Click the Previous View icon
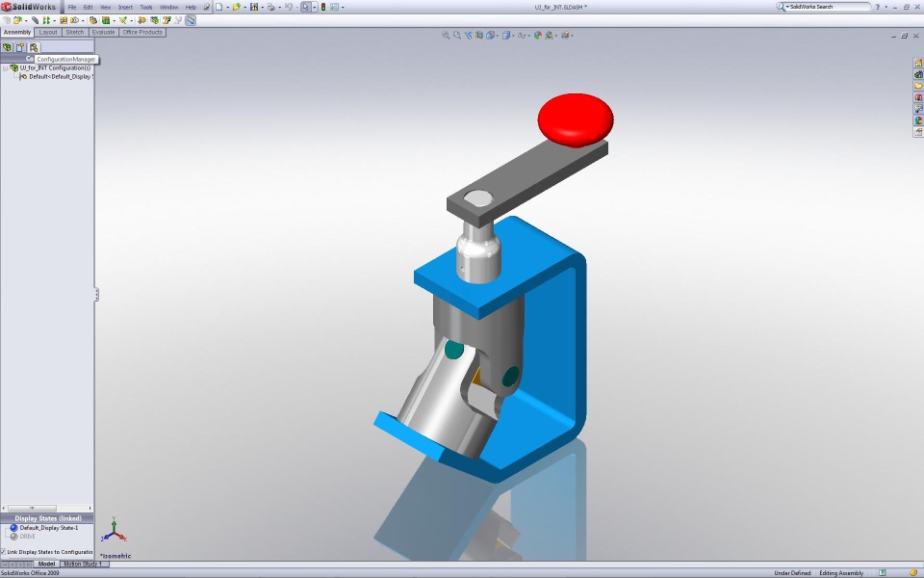Image resolution: width=924 pixels, height=578 pixels. pos(468,36)
